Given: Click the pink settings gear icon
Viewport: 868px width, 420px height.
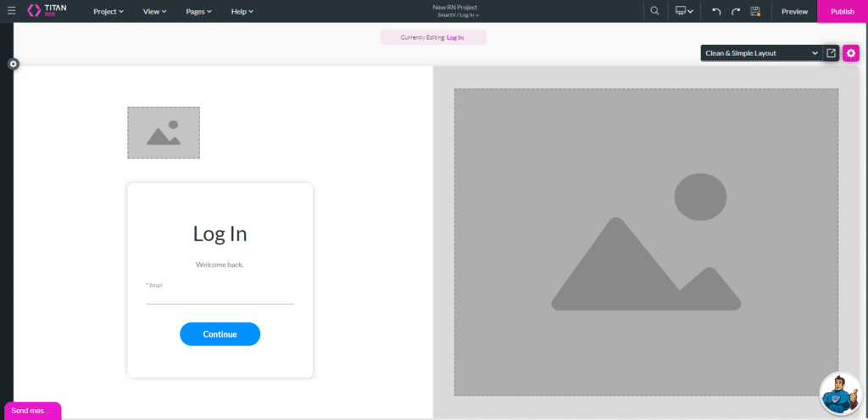Looking at the screenshot, I should click(x=850, y=53).
